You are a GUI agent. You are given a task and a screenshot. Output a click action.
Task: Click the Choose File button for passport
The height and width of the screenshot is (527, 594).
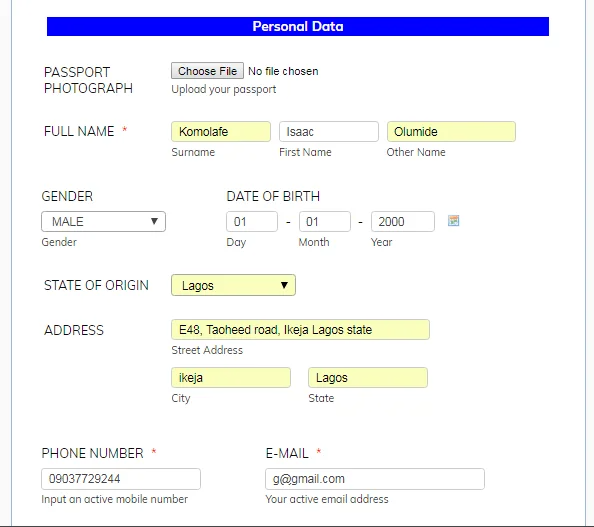coord(207,71)
